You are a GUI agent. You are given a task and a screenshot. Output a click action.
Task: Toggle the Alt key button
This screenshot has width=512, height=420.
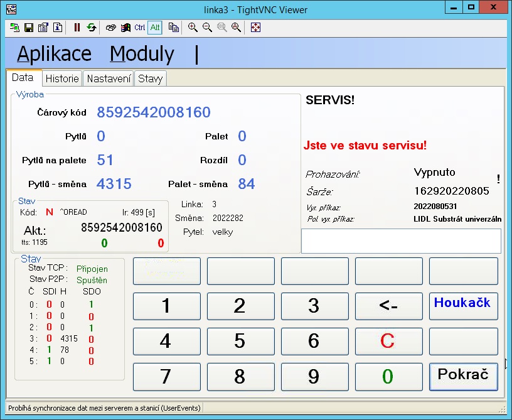[155, 28]
